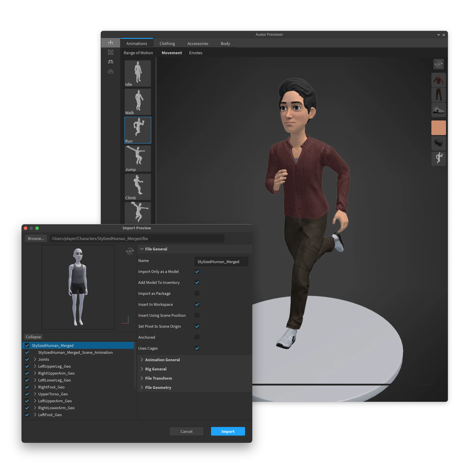Expand the LeftFoot_Geo tree node
The image size is (476, 476).
[x=35, y=415]
